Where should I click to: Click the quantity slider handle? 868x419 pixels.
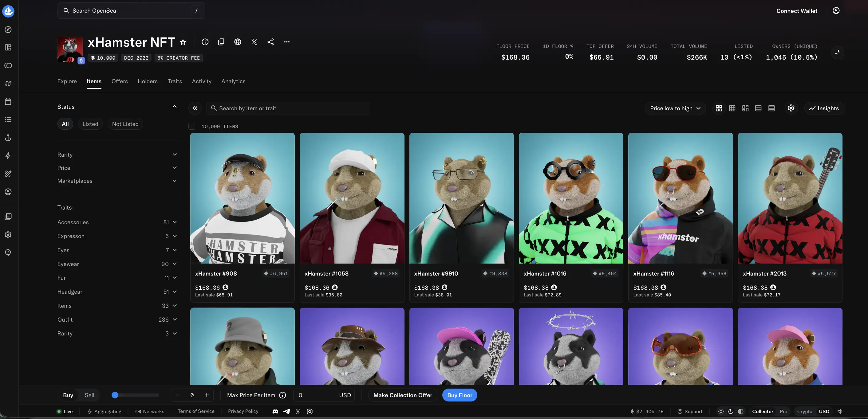(x=115, y=395)
